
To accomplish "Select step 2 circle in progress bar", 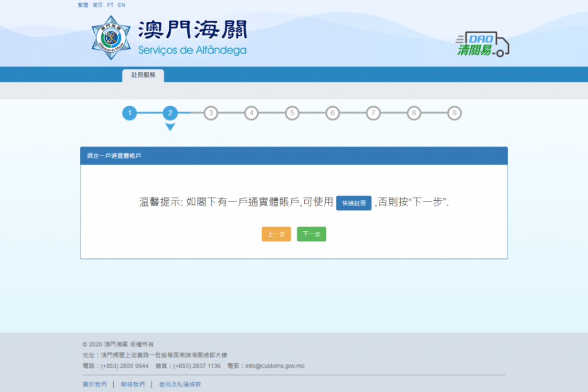I will point(170,113).
